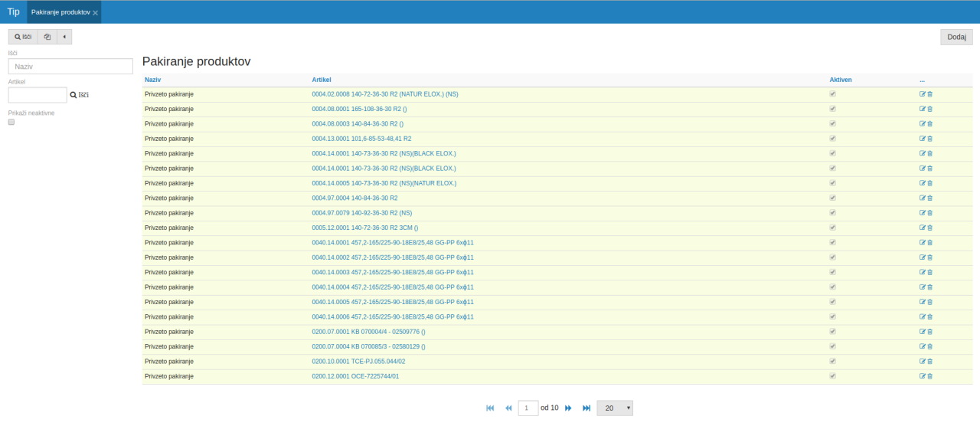Collapse the search panel with left arrow

[65, 37]
